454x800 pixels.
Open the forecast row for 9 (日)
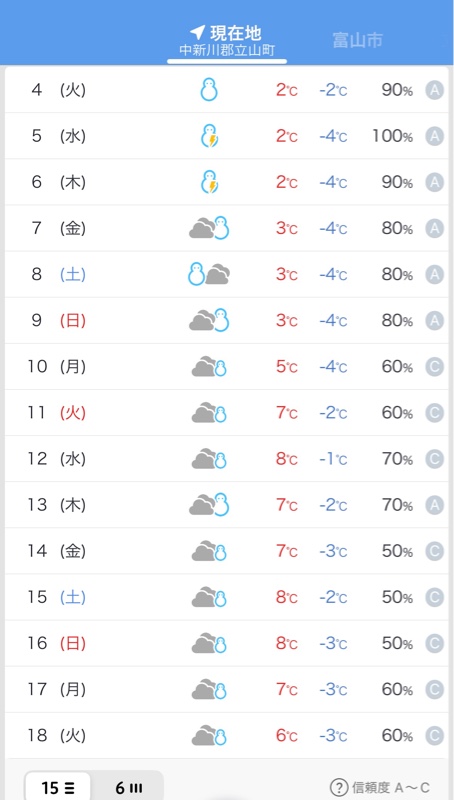(x=227, y=320)
